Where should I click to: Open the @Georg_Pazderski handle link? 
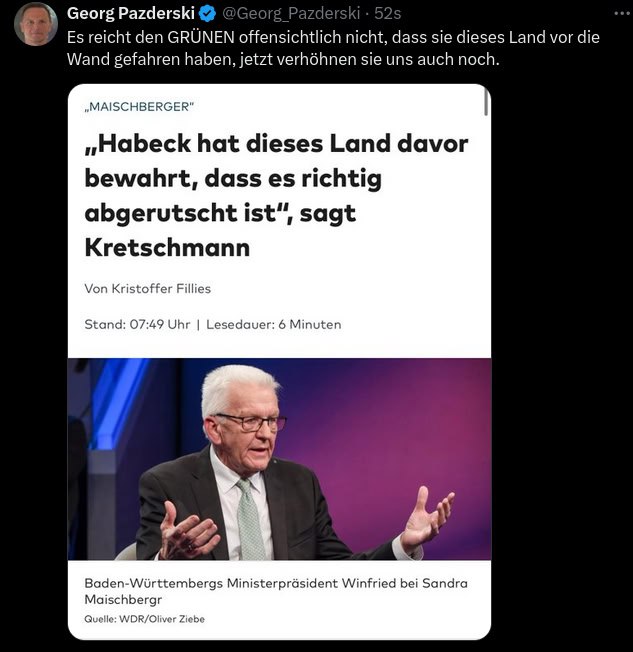pos(291,13)
